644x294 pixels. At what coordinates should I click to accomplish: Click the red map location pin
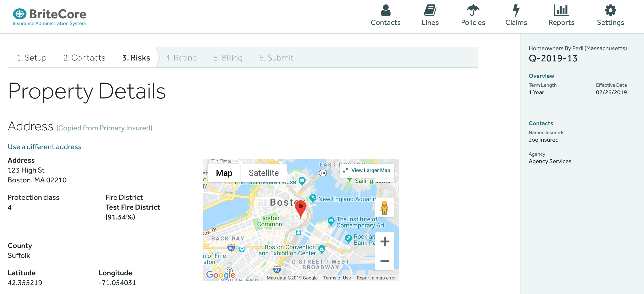click(x=300, y=208)
